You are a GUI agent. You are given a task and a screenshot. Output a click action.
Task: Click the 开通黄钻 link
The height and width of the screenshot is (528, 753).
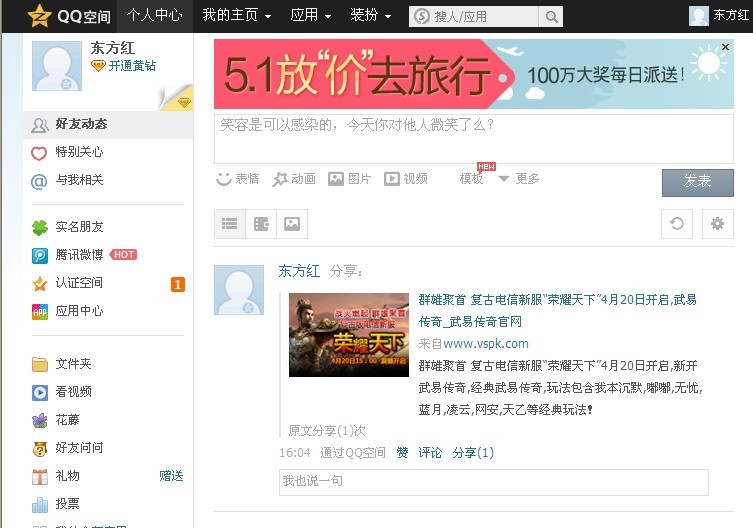pyautogui.click(x=124, y=66)
